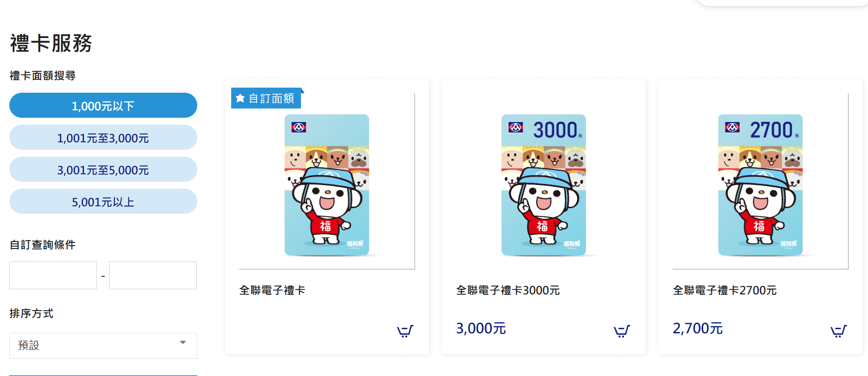
Task: View the 2700元 gift card image
Action: point(760,185)
